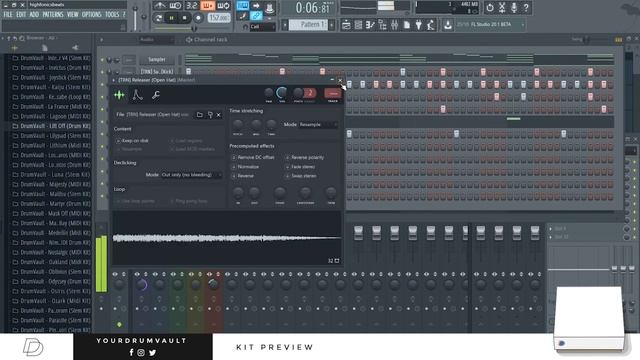Open the mixer view from toolbar
Screen dimensions: 640x360
(394, 25)
